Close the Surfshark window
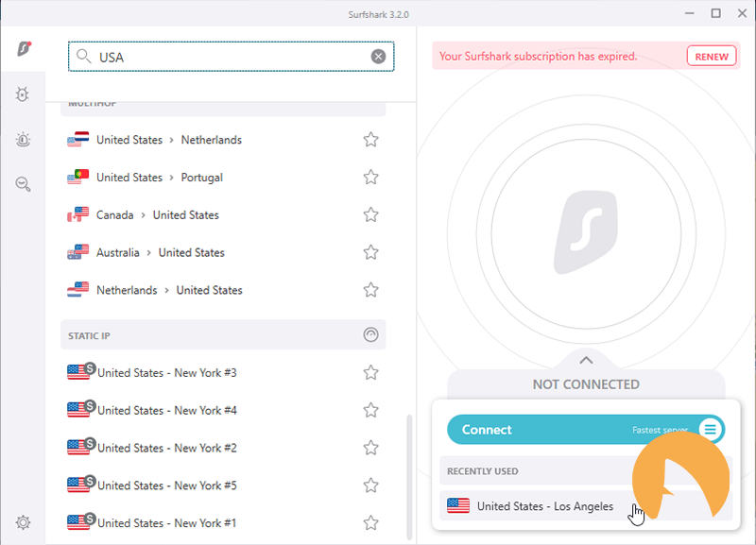 742,13
